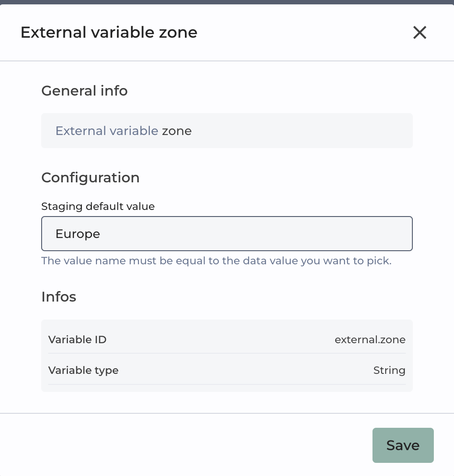Click the 'external.zone' value
This screenshot has height=476, width=454.
[370, 339]
